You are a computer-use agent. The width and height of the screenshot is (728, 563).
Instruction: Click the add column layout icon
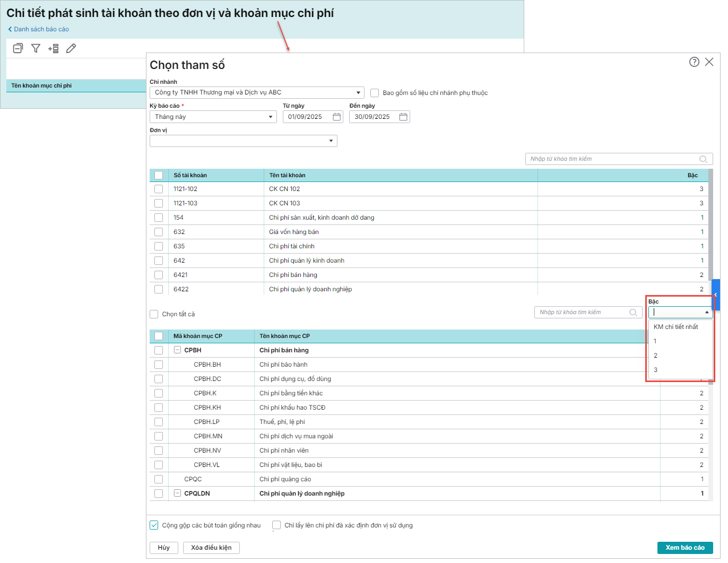click(x=53, y=48)
